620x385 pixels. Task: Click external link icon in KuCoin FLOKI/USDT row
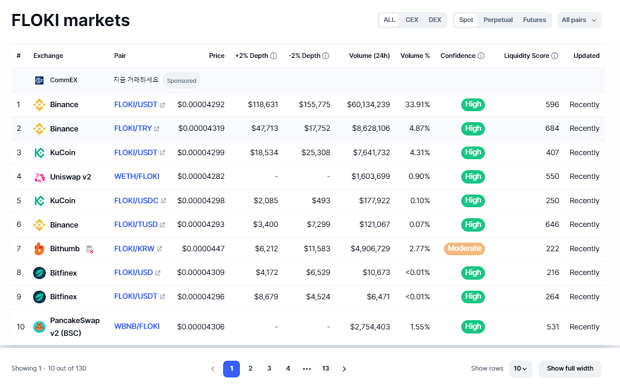[x=162, y=153]
